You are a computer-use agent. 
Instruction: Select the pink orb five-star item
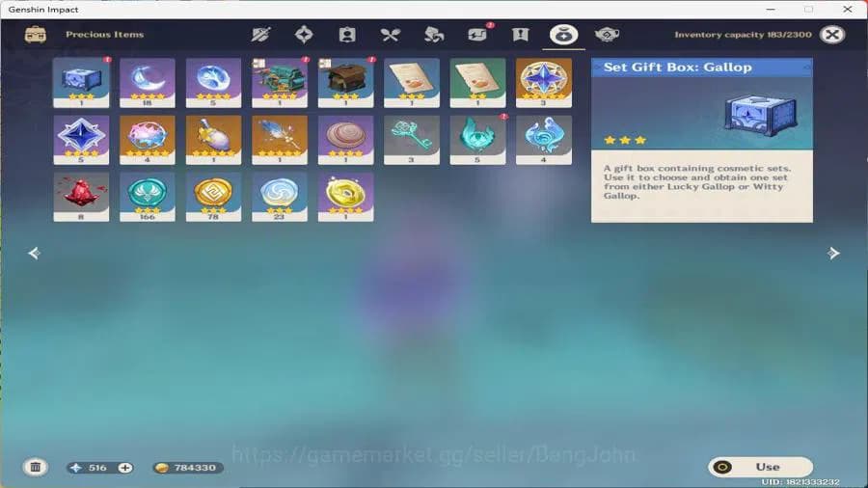[148, 140]
